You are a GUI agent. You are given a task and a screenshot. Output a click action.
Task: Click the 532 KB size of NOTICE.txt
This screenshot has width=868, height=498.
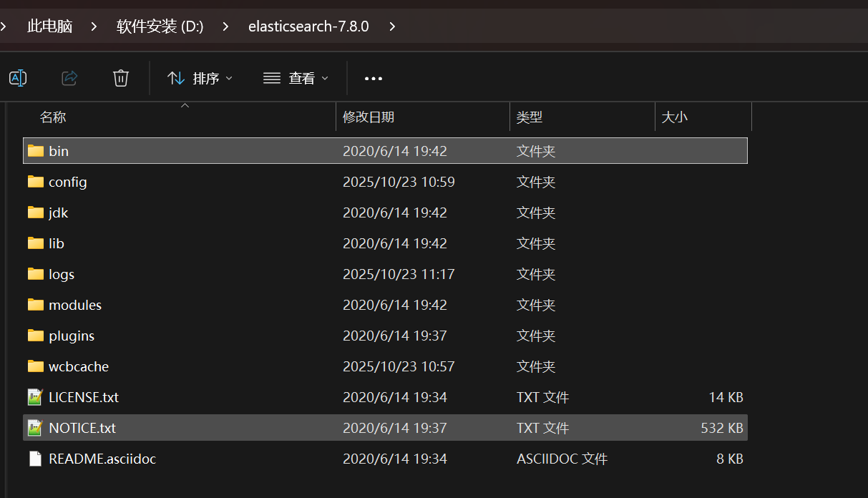722,428
